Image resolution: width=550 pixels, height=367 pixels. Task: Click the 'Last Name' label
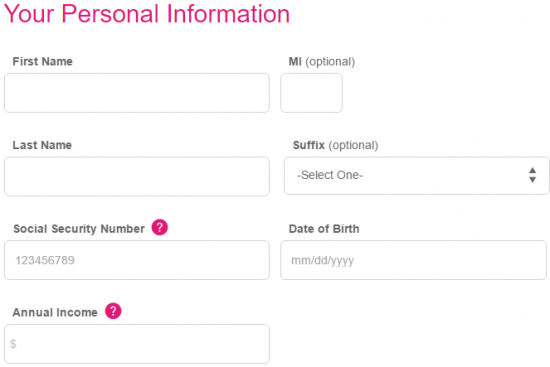click(42, 145)
